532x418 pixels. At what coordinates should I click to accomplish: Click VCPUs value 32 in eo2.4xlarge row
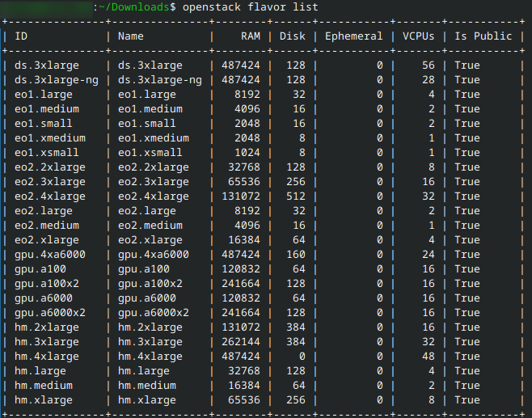[429, 196]
